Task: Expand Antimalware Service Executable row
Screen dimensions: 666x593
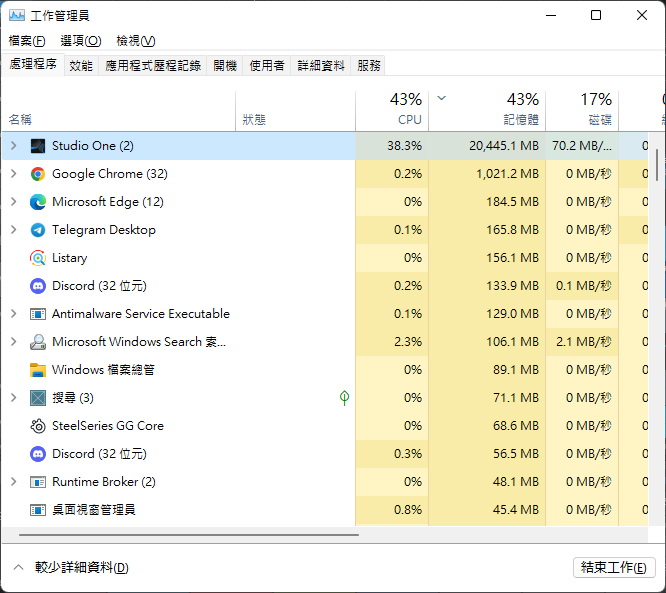Action: pyautogui.click(x=14, y=314)
